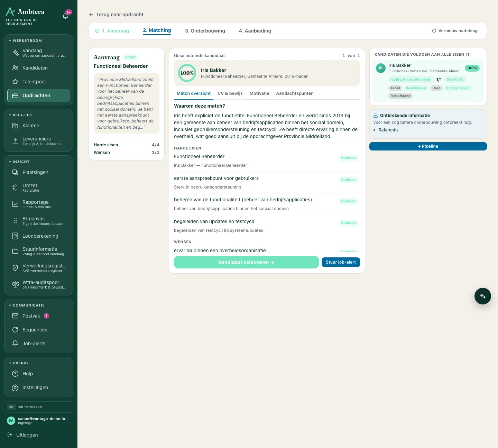Switch to the CV & bewijs tab
Image resolution: width=498 pixels, height=448 pixels.
coord(230,93)
